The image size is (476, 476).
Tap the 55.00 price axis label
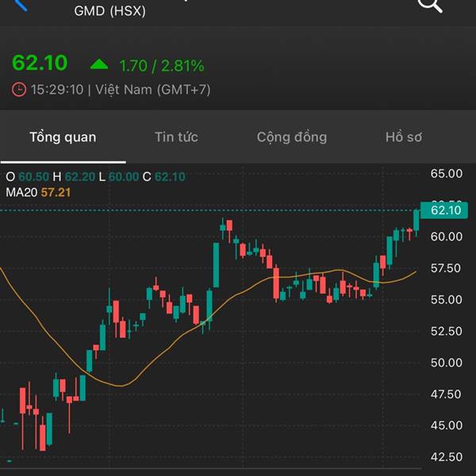pos(447,300)
